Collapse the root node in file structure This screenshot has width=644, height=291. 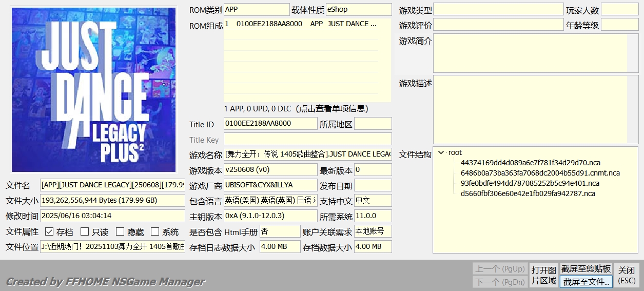point(441,152)
